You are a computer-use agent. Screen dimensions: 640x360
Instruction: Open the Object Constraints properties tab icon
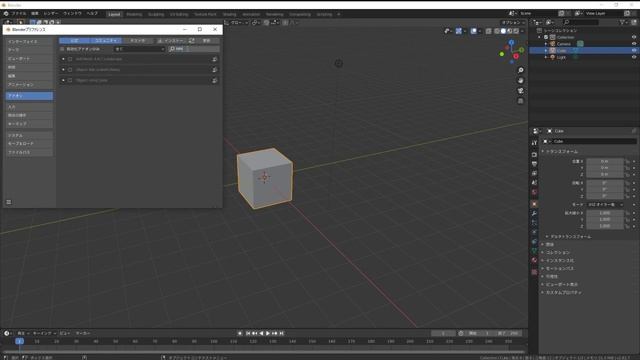[x=534, y=242]
